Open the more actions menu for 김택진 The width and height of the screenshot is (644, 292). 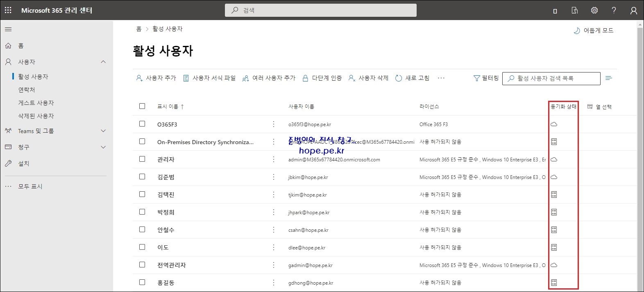tap(274, 195)
